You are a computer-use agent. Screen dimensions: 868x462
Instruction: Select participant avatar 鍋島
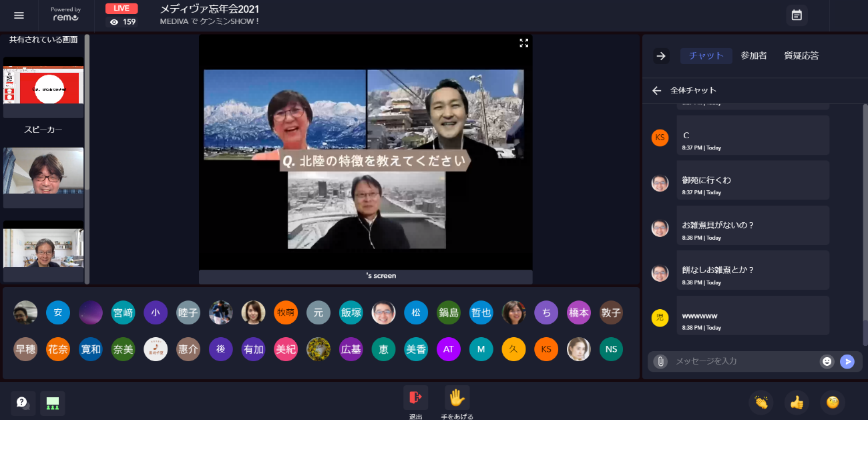coord(449,312)
